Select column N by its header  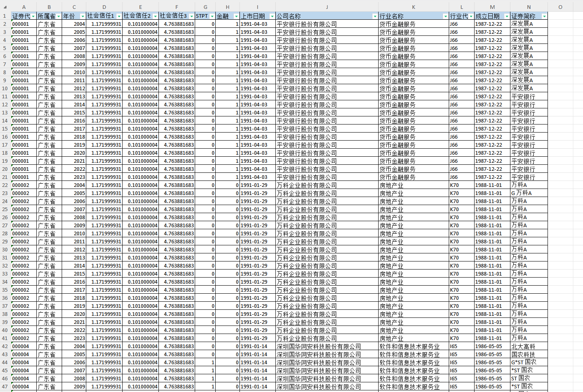coord(529,7)
